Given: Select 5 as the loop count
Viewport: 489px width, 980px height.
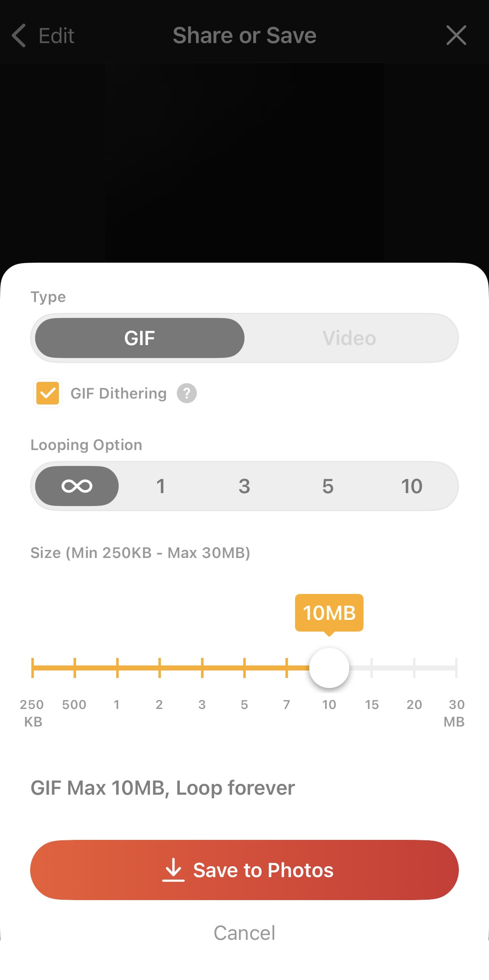Looking at the screenshot, I should [328, 486].
